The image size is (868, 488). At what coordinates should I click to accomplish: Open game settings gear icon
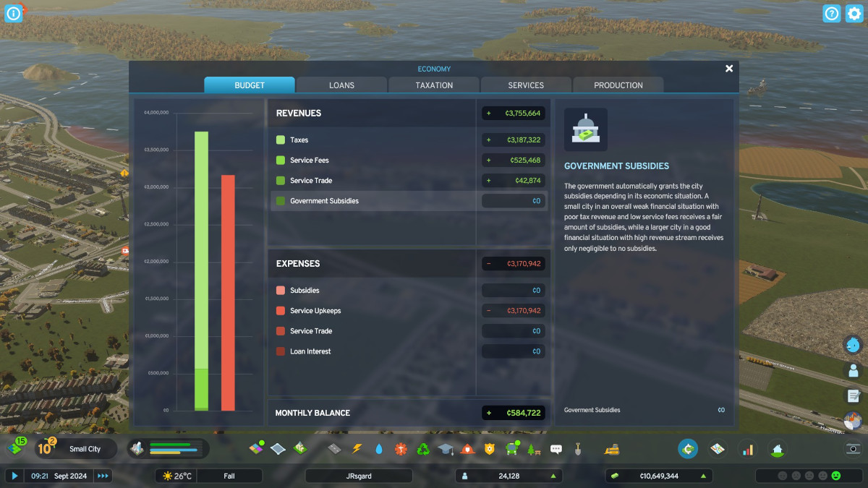[854, 14]
